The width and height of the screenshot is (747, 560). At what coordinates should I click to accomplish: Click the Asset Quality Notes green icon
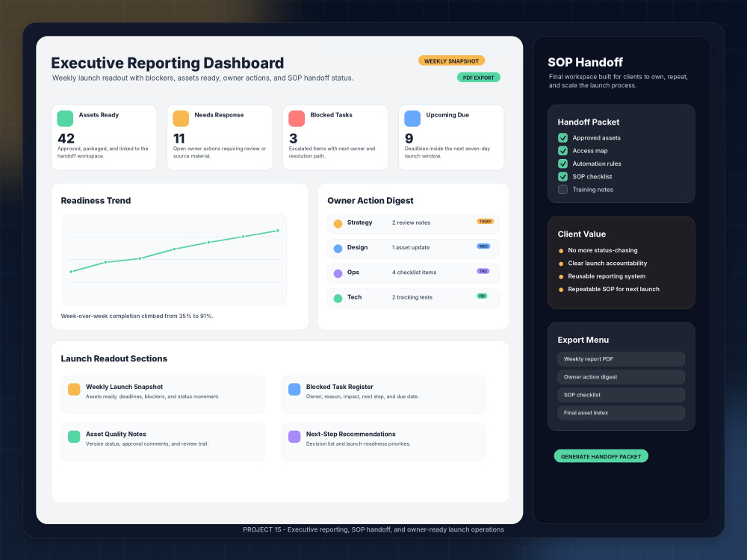pyautogui.click(x=74, y=437)
